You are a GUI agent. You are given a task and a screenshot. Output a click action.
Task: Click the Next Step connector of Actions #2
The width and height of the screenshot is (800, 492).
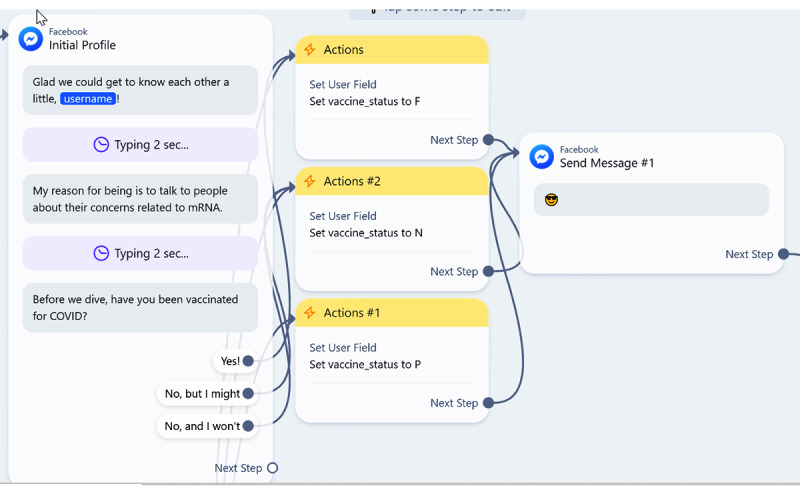pyautogui.click(x=488, y=272)
